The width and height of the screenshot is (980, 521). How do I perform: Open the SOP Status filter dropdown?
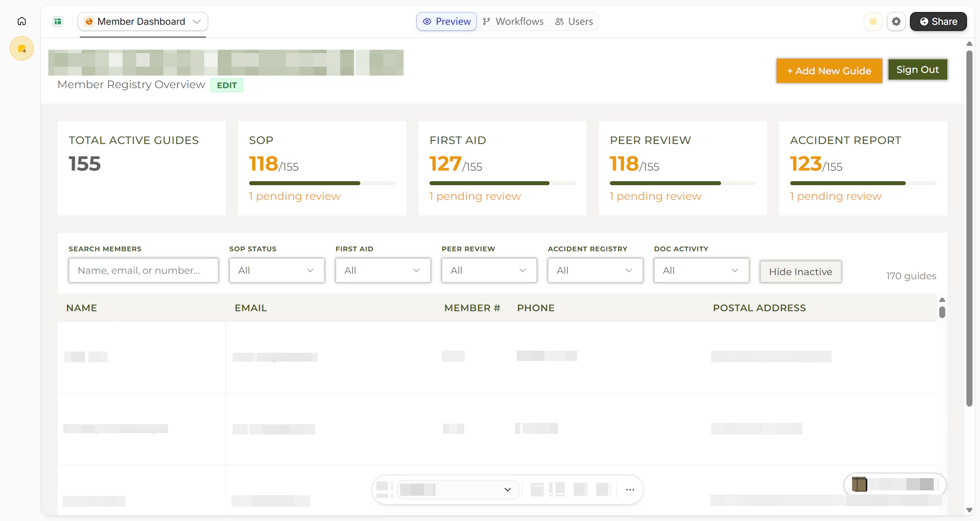point(277,270)
